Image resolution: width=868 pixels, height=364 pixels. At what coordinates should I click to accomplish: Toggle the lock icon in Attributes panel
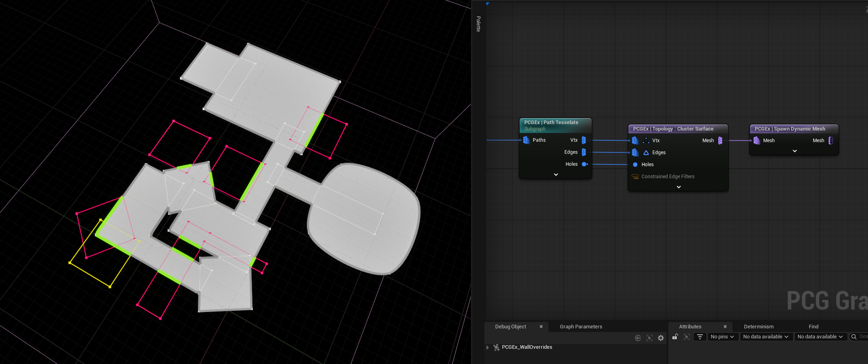(x=675, y=337)
